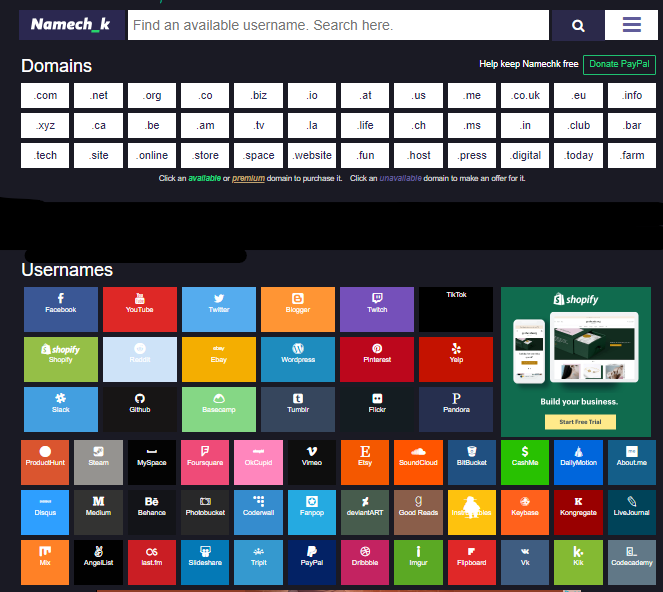Open the Ebay username tile
Viewport: 663px width, 592px height.
tap(219, 359)
